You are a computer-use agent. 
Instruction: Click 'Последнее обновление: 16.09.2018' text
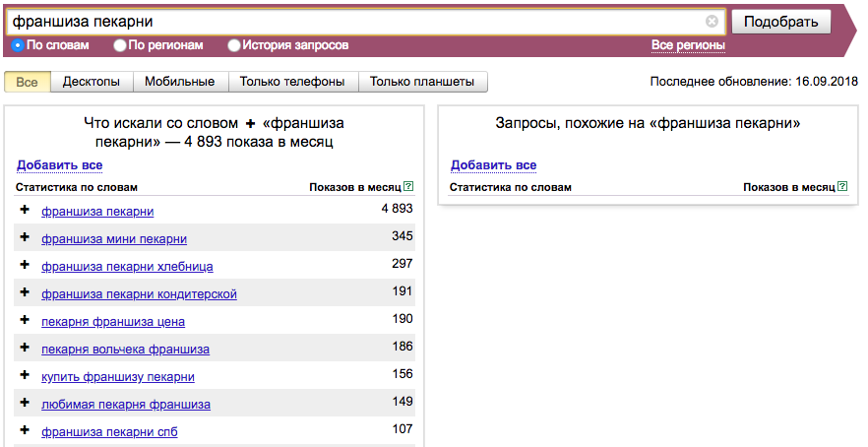(754, 82)
